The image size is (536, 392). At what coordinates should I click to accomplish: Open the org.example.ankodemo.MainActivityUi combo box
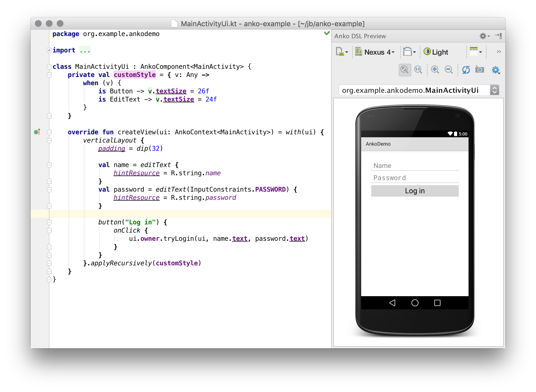coord(419,90)
